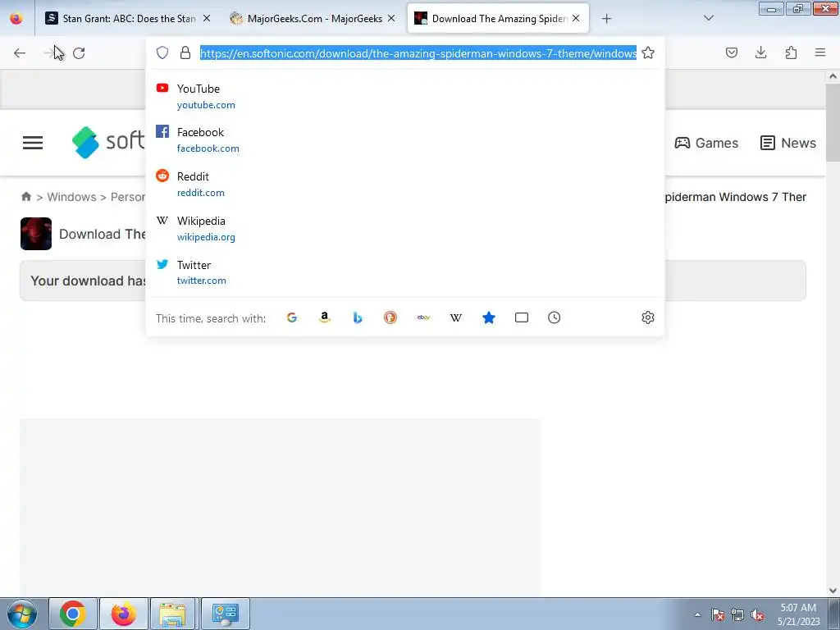This screenshot has height=630, width=840.
Task: Search this time with eBay
Action: [423, 317]
